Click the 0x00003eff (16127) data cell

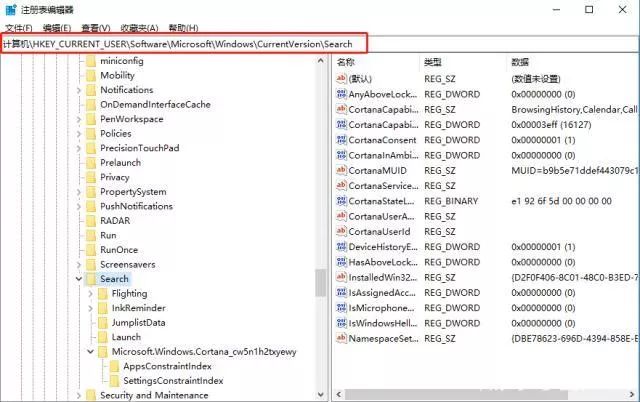(x=551, y=124)
